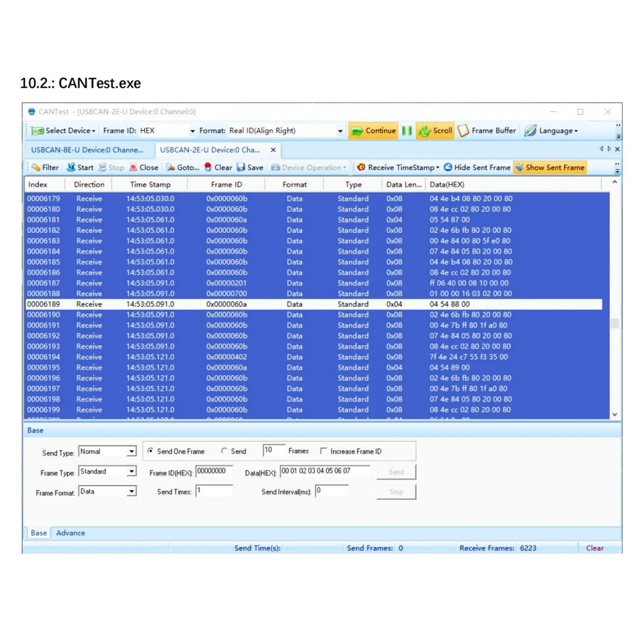Screen dimensions: 644x644
Task: Click the frame list scrollbar thumb
Action: click(615, 323)
